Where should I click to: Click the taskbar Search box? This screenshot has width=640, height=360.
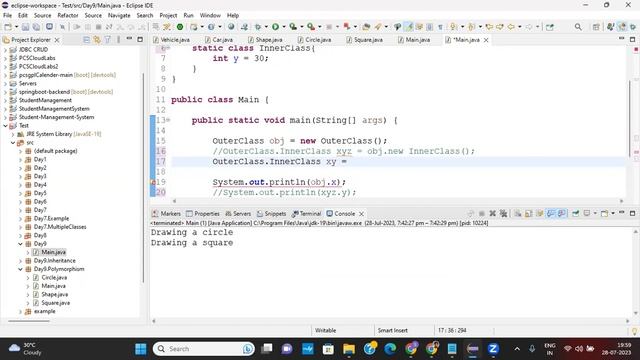tap(204, 349)
